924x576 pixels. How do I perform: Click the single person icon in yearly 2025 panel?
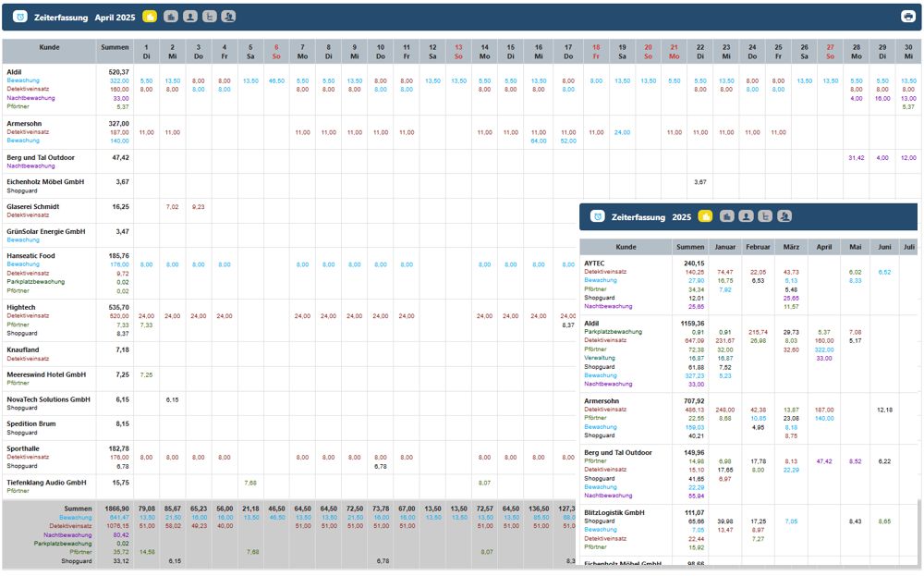[746, 216]
